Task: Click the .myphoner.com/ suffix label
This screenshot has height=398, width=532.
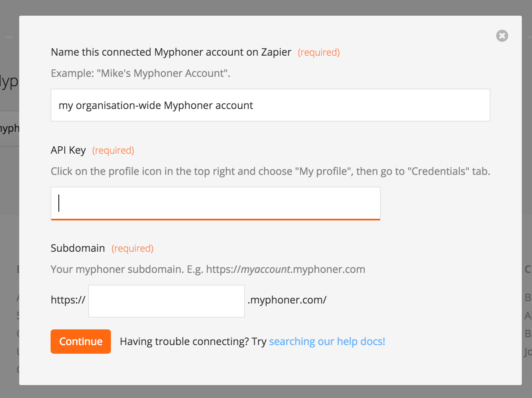Action: [287, 300]
